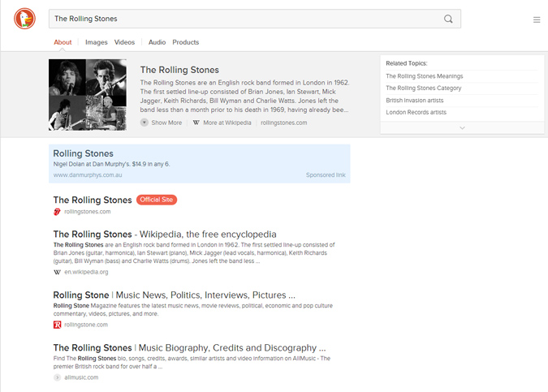Viewport: 548px width, 392px height.
Task: Switch to the Images tab
Action: 96,42
